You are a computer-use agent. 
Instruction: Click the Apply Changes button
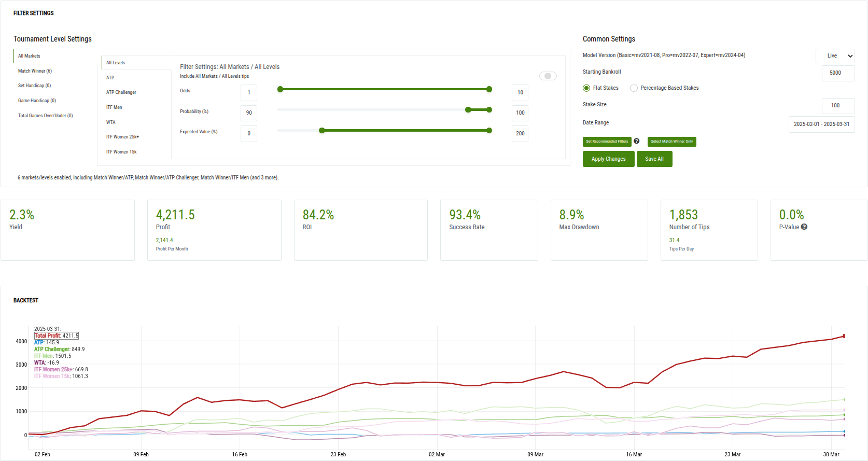[608, 159]
